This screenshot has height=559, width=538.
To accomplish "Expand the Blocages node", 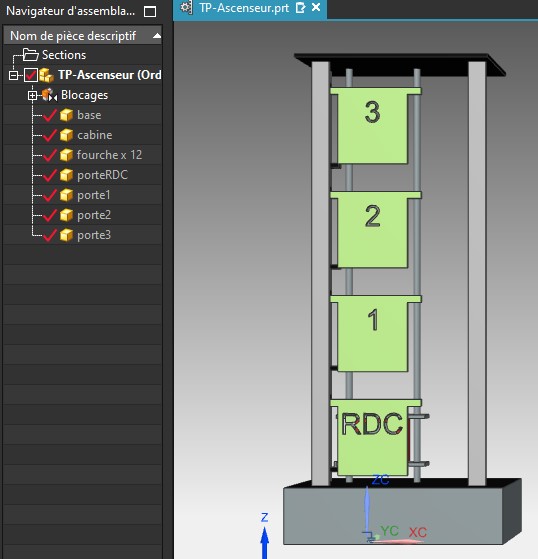I will [x=32, y=96].
